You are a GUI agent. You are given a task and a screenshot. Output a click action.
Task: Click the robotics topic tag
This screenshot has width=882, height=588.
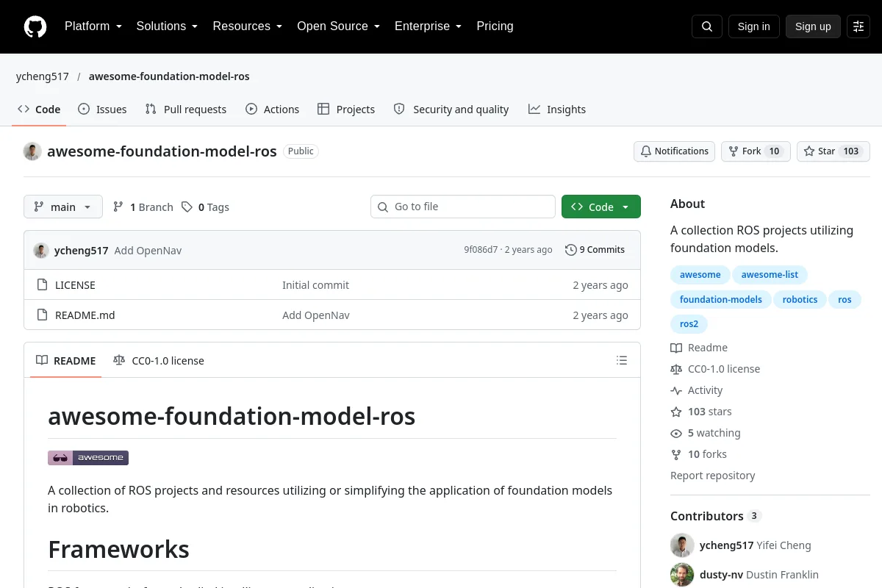click(x=800, y=300)
